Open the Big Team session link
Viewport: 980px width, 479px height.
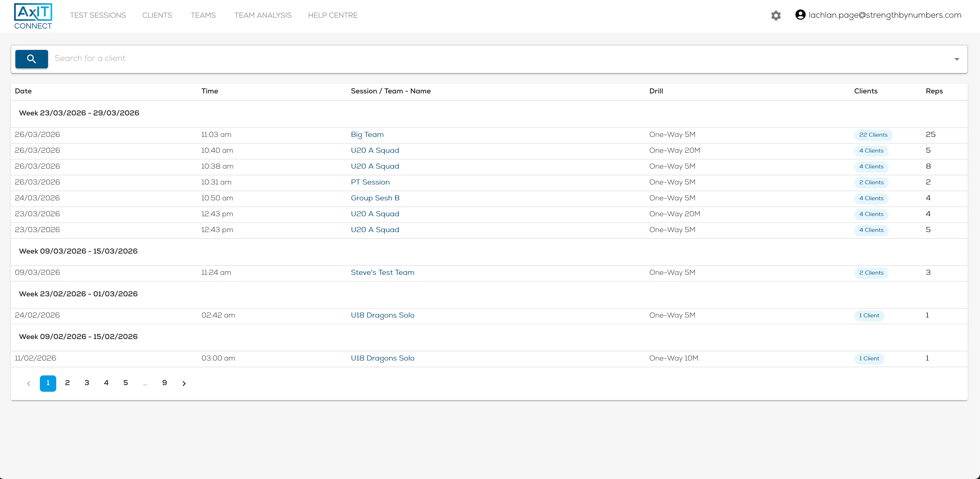[x=367, y=134]
